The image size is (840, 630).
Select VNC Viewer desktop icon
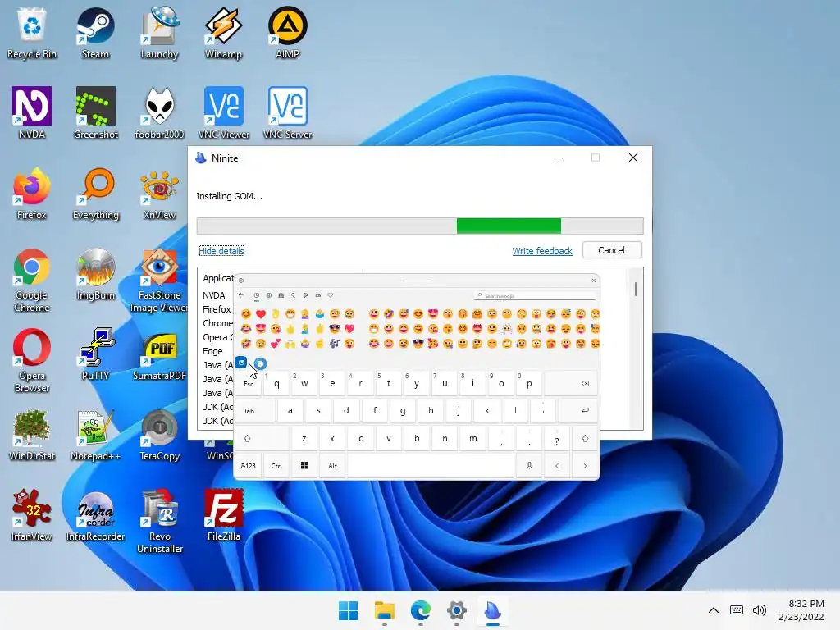pos(223,113)
